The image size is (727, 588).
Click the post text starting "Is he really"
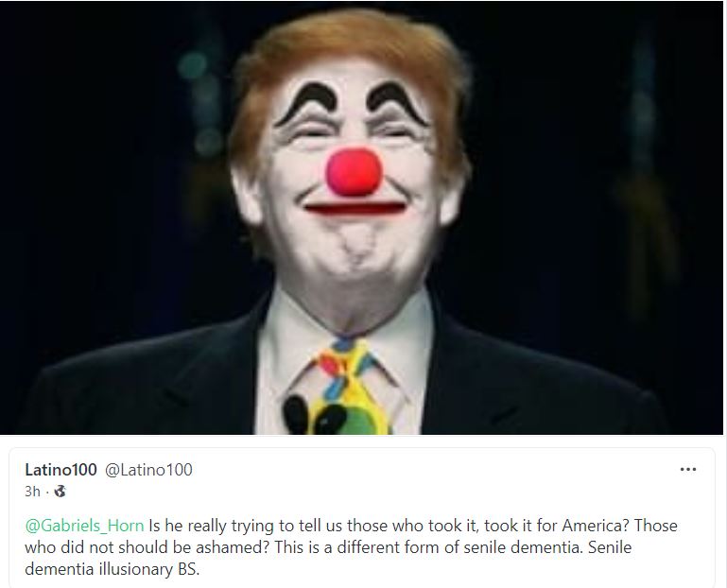(351, 547)
